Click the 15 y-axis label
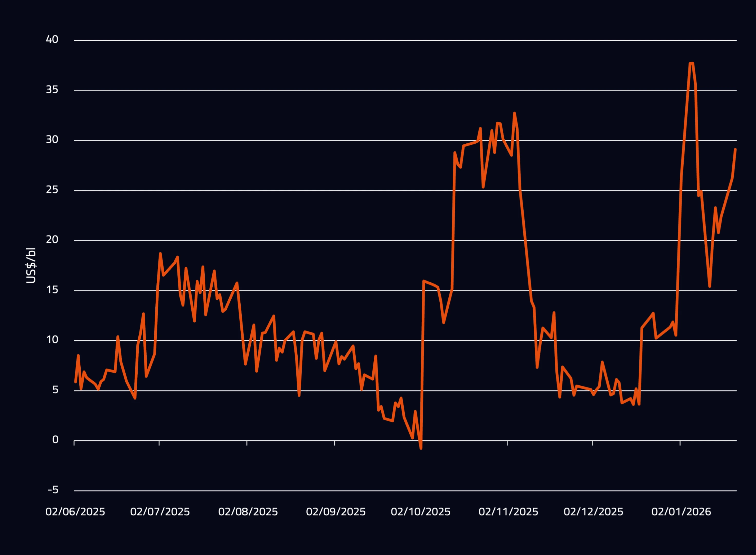This screenshot has width=756, height=555. pos(52,290)
